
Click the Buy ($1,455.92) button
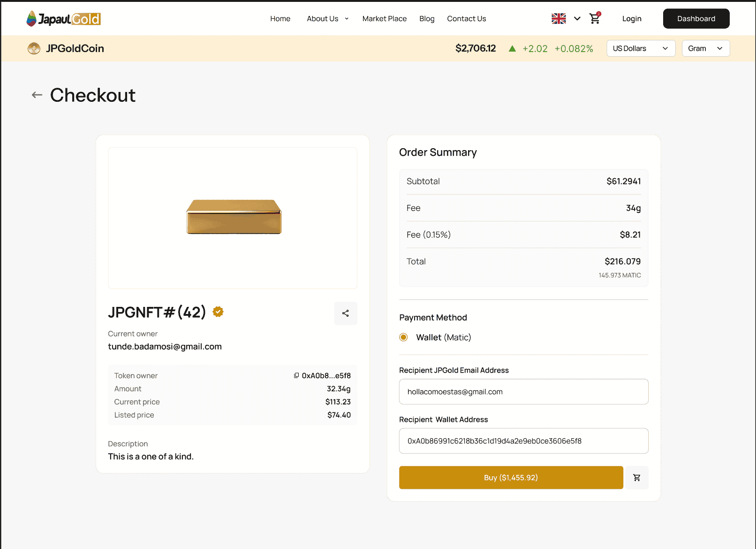click(x=511, y=478)
